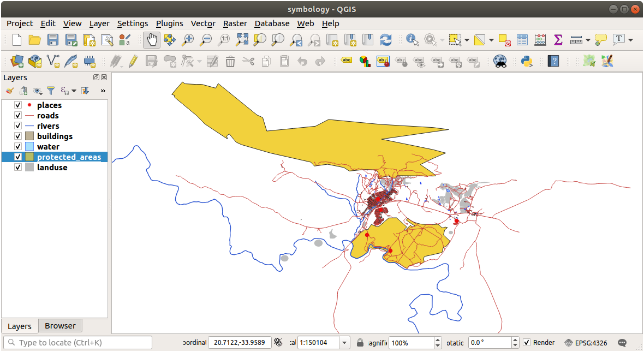Open Manage Map Themes eye dropdown
644x352 pixels.
tap(38, 91)
